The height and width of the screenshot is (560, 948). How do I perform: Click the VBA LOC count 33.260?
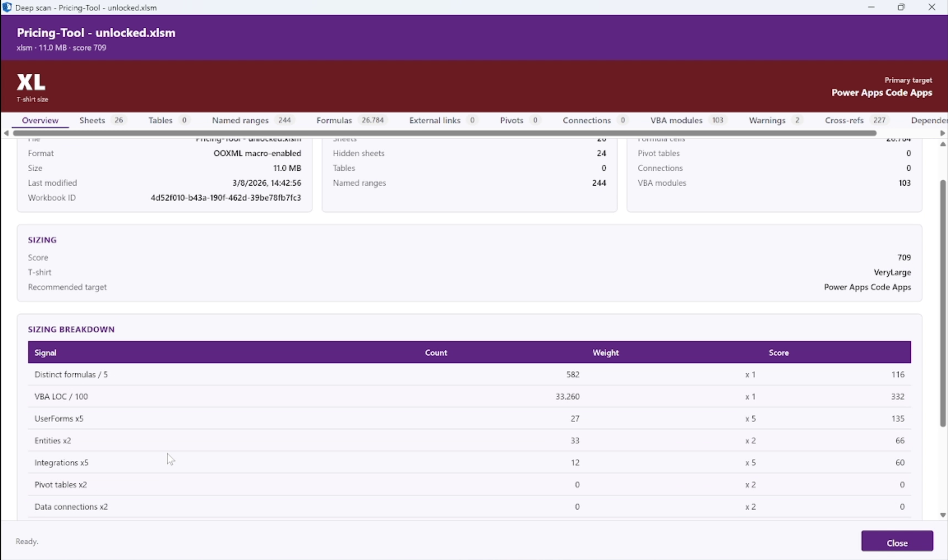tap(568, 397)
